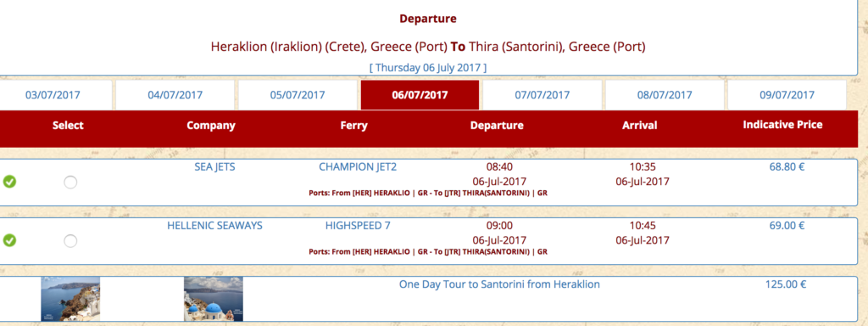The width and height of the screenshot is (868, 326).
Task: Click the Santorini cliffside thumbnail image
Action: (x=71, y=299)
